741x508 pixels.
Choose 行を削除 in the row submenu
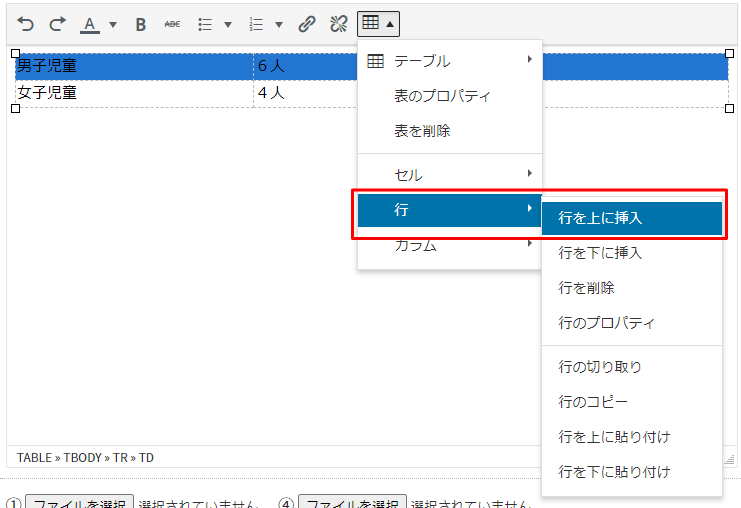click(x=586, y=288)
